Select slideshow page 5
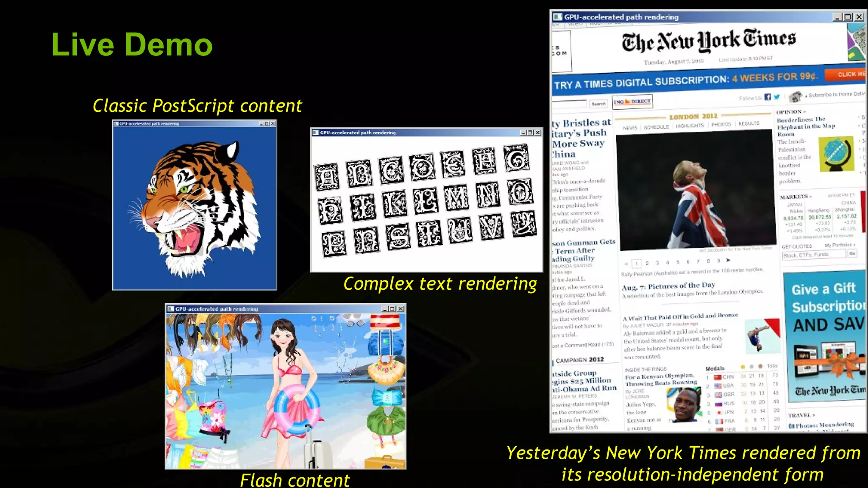868x488 pixels. (678, 262)
